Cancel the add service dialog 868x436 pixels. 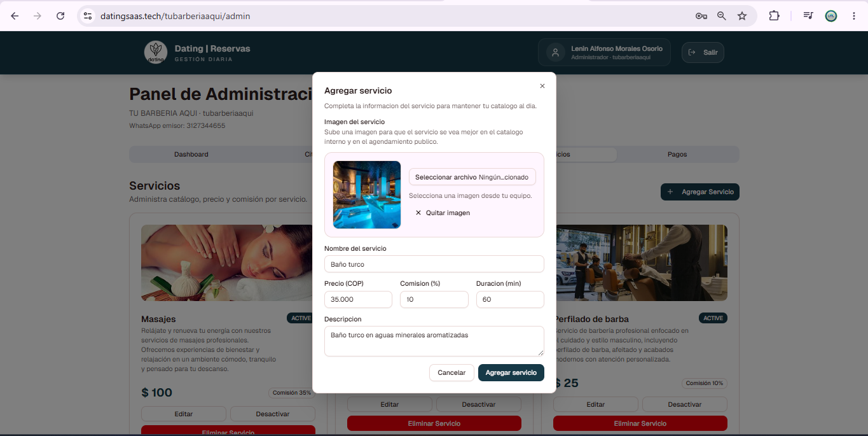tap(451, 372)
